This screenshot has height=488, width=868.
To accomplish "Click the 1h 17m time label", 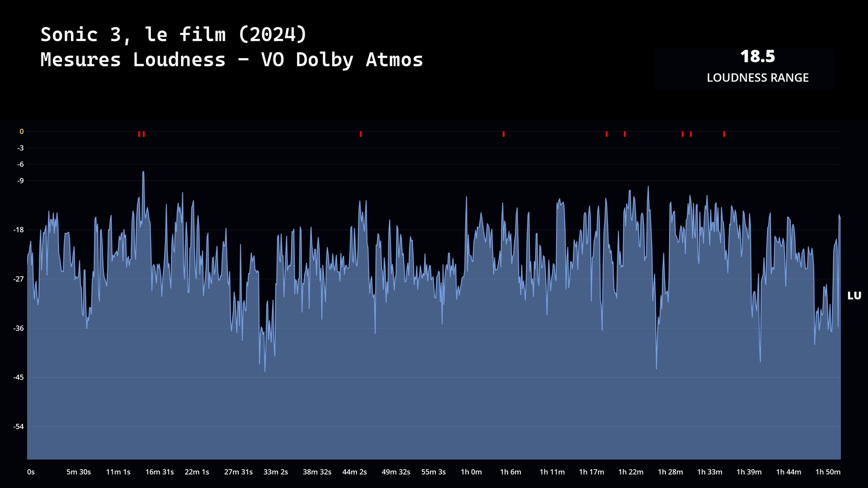I will click(x=591, y=472).
